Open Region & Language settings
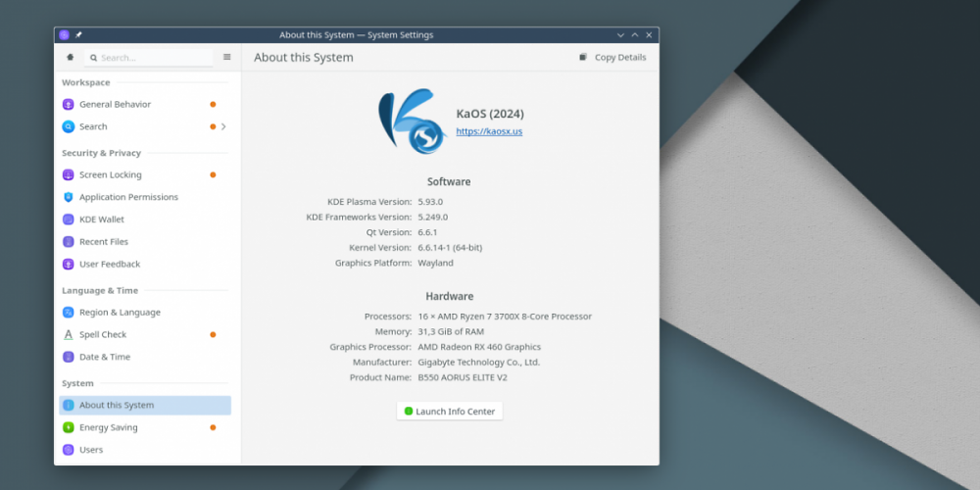The height and width of the screenshot is (490, 980). [x=145, y=313]
